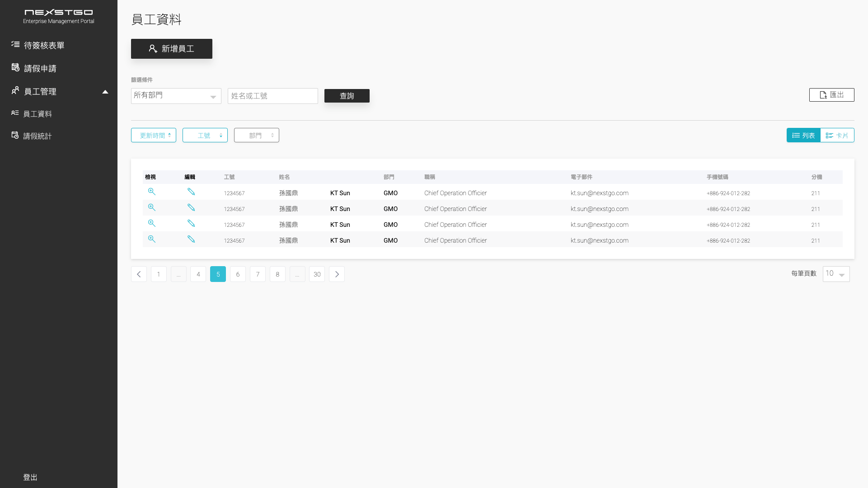Collapse the 員工管理 sidebar section
This screenshot has height=488, width=868.
[105, 92]
